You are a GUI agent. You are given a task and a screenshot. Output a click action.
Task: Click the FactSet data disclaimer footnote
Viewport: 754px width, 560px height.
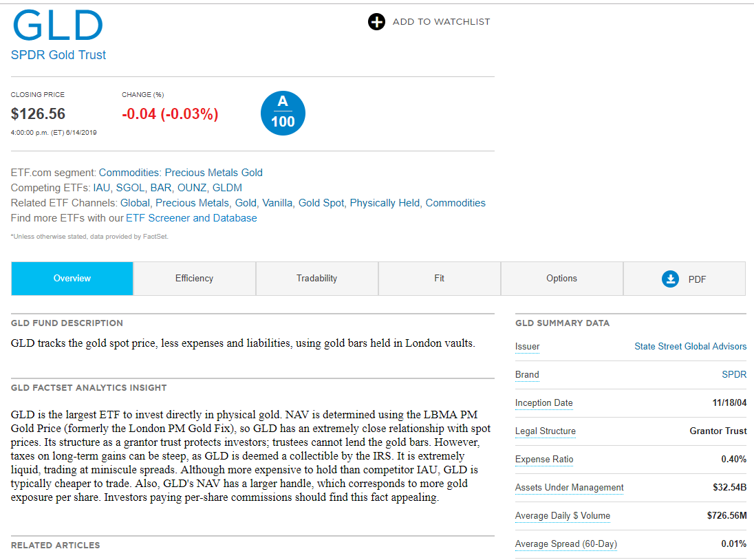89,237
